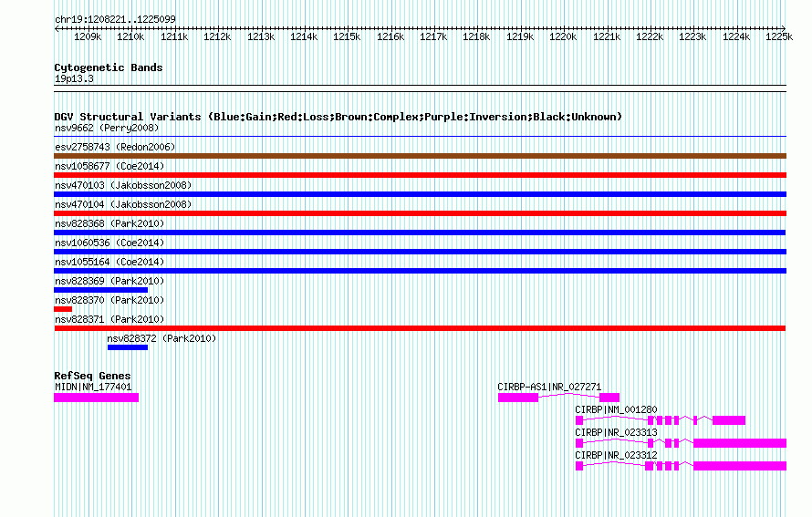The height and width of the screenshot is (517, 812).
Task: Select the CIRBP NR_023313 large terminal exon
Action: pyautogui.click(x=740, y=443)
